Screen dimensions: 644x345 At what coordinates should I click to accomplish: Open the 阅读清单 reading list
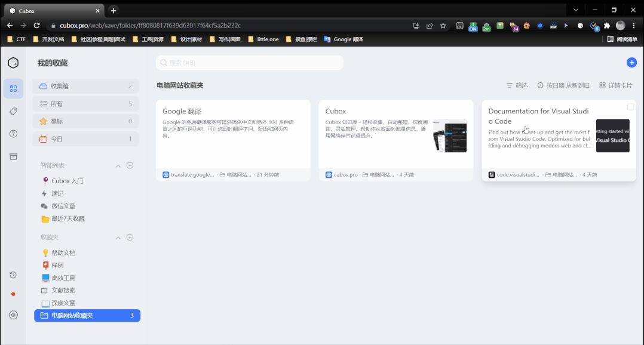pos(622,39)
